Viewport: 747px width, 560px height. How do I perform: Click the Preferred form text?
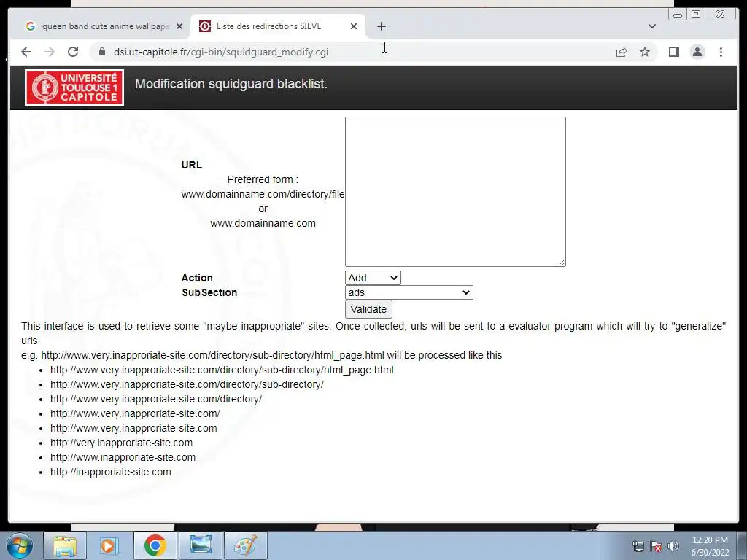[x=263, y=179]
